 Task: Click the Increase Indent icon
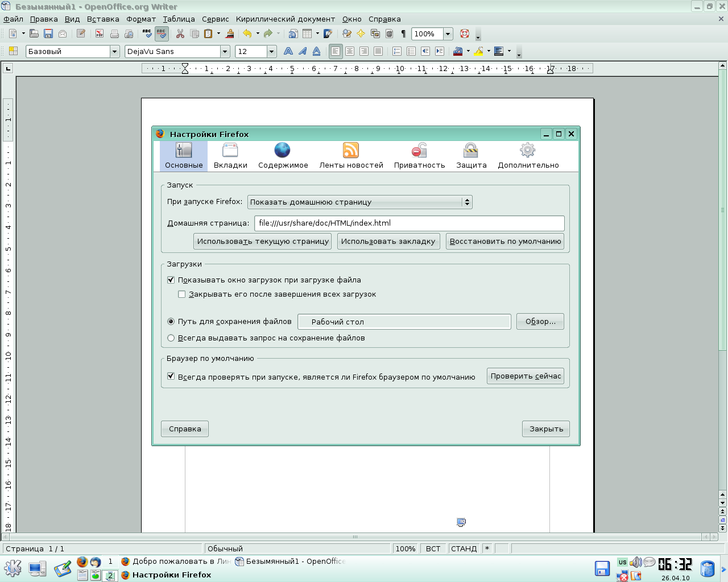439,51
